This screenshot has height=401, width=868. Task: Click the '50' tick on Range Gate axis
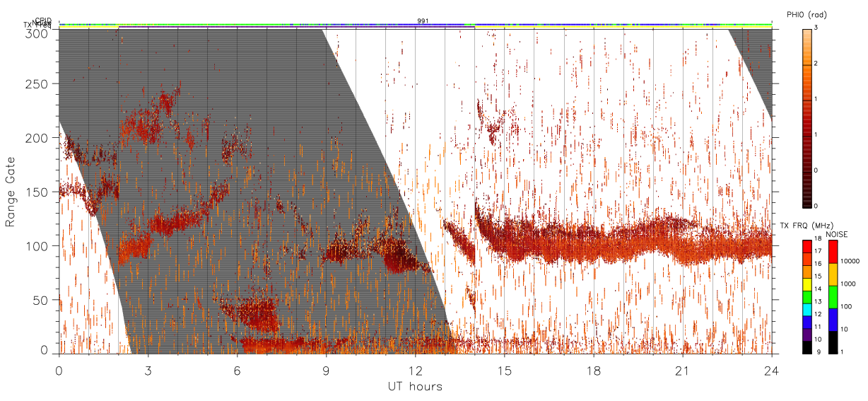(x=42, y=300)
